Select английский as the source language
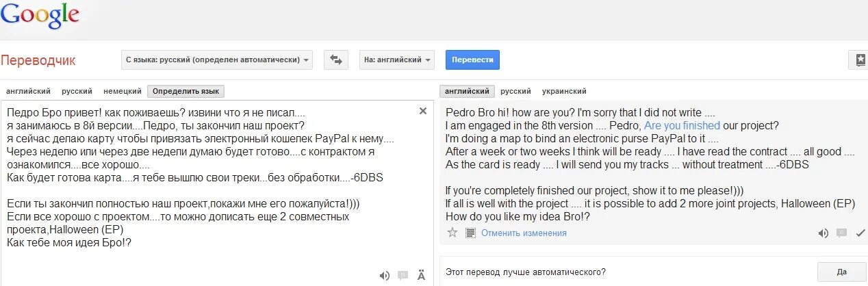Viewport: 868px width, 286px height. (28, 91)
